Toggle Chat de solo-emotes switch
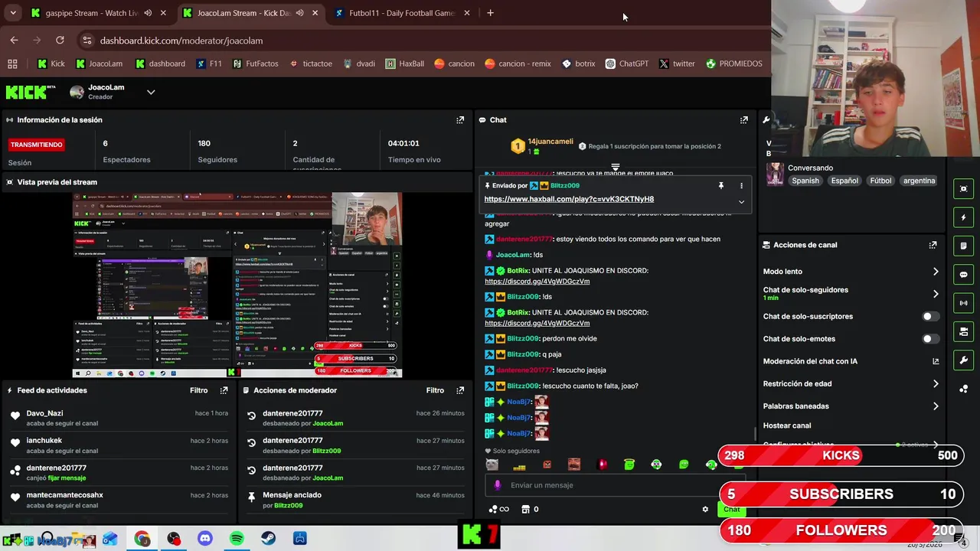The height and width of the screenshot is (551, 980). (930, 338)
